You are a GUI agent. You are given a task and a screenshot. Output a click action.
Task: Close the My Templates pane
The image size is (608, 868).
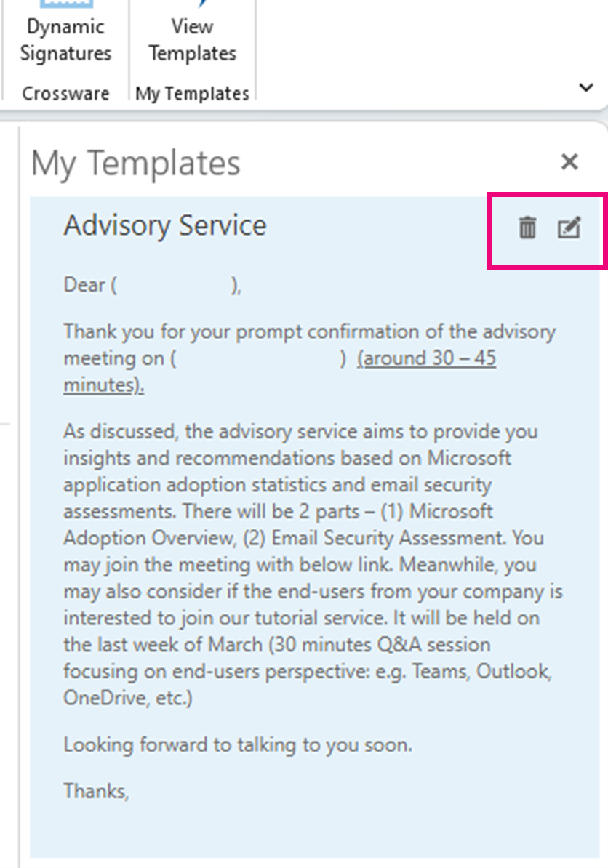(x=569, y=161)
